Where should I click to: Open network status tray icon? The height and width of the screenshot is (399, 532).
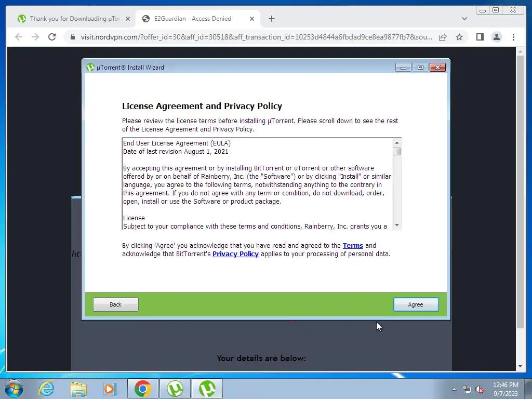467,390
